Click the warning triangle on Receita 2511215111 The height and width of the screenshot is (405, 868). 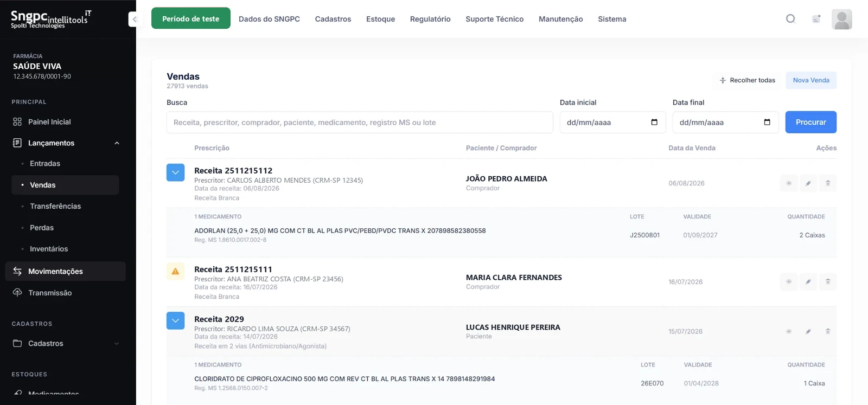tap(175, 271)
